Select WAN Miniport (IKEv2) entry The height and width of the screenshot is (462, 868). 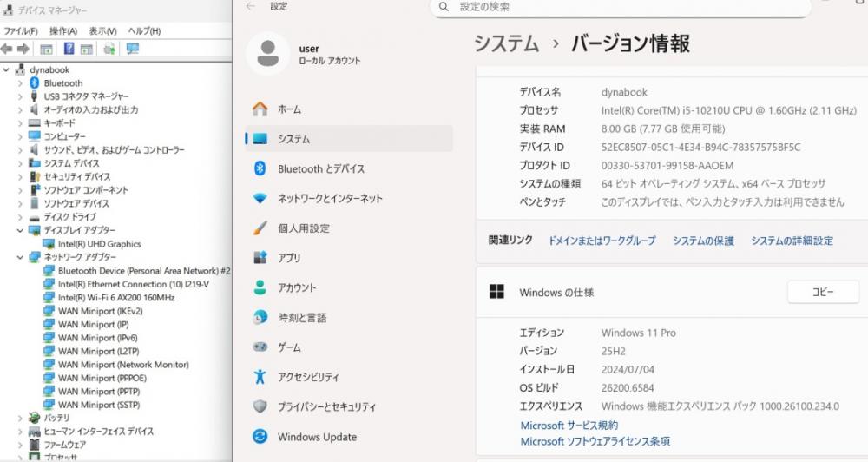[x=100, y=311]
